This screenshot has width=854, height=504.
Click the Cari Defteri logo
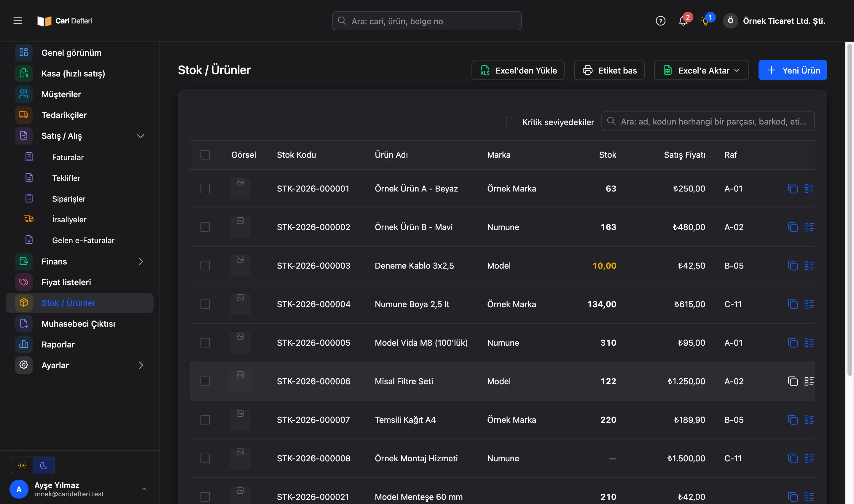pyautogui.click(x=65, y=21)
